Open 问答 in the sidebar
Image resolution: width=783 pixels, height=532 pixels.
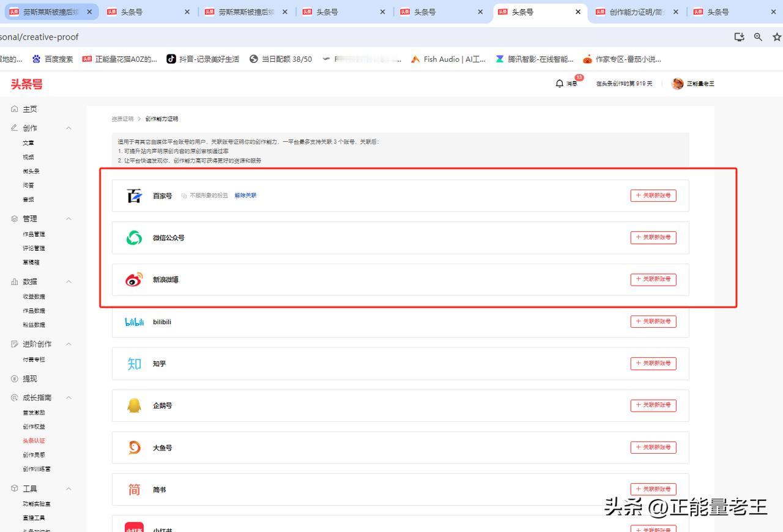coord(29,185)
